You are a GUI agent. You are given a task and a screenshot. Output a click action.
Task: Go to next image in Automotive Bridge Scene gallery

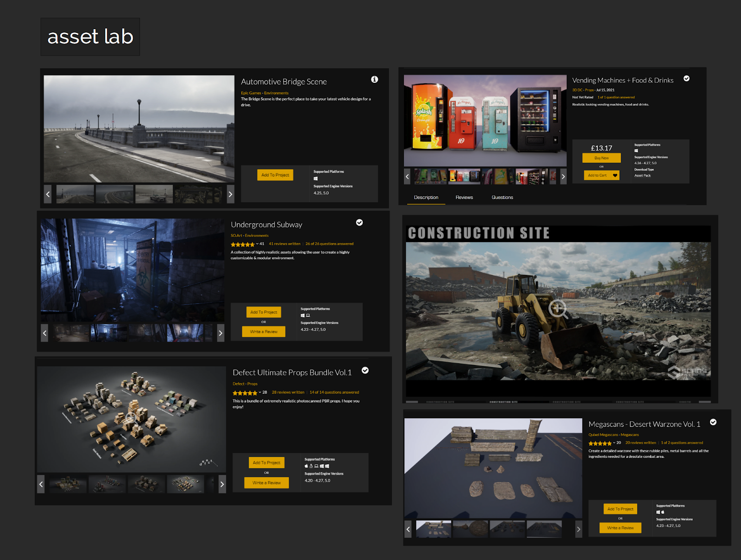pos(230,194)
